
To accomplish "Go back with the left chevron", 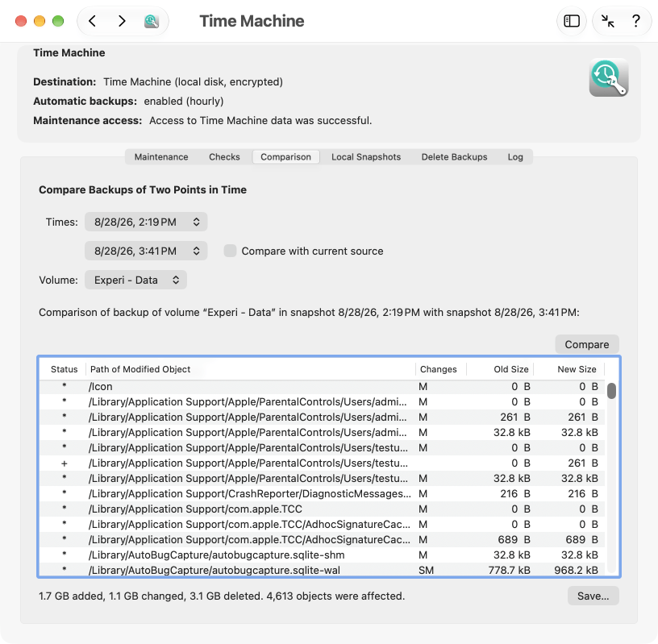I will tap(92, 21).
